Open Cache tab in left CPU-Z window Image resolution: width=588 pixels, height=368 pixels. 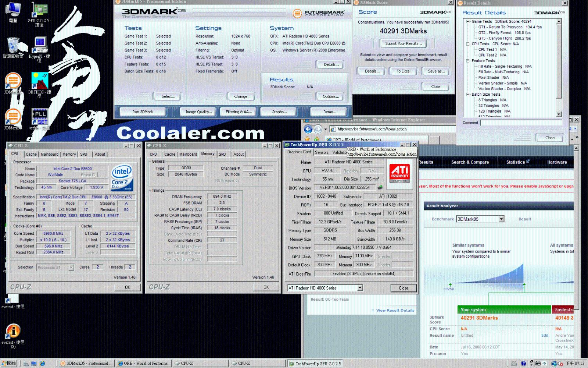tap(31, 155)
